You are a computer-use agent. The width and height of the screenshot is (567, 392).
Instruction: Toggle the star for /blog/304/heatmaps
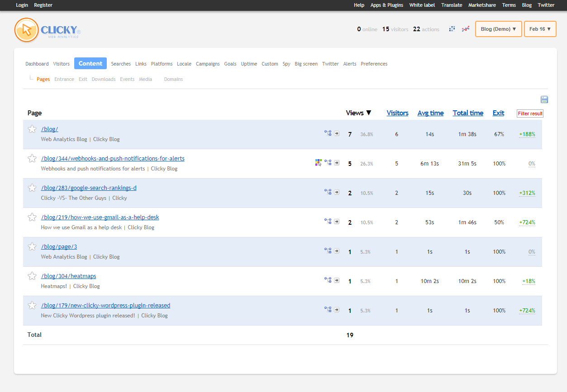pos(32,276)
